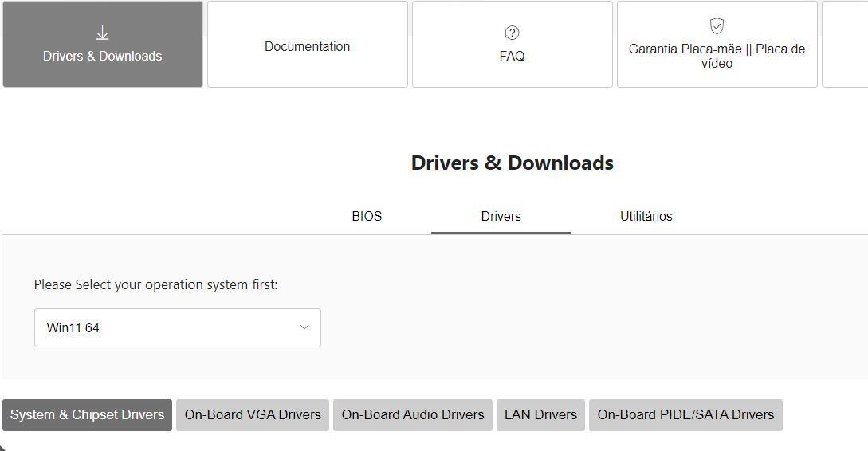Click the chevron arrow in OS selector
The image size is (868, 451).
[304, 327]
